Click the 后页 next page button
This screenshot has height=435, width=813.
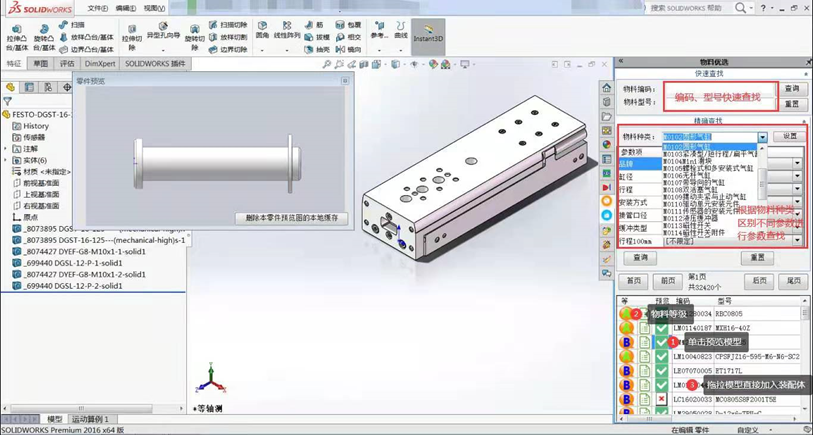760,281
